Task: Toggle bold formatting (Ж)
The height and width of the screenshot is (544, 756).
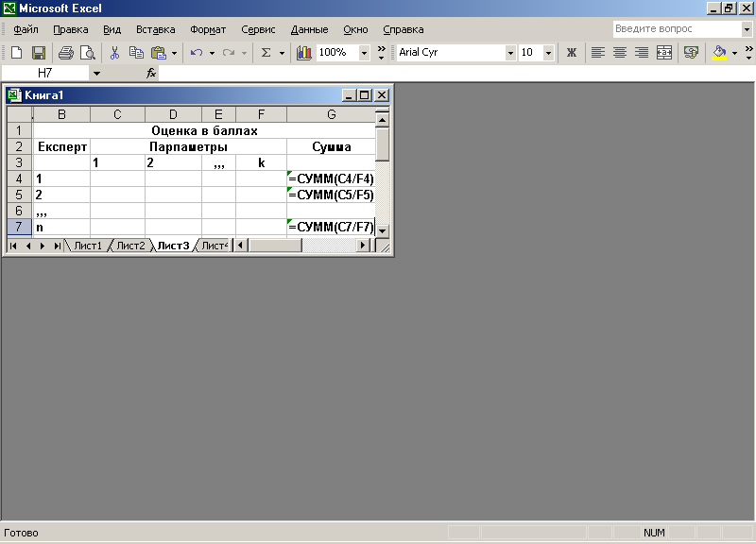Action: pos(572,53)
